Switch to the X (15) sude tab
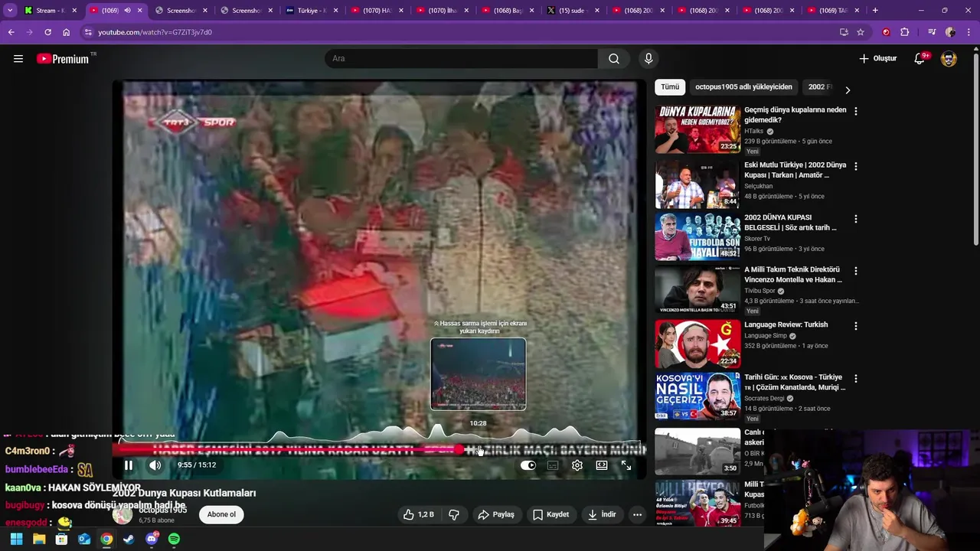 coord(573,11)
